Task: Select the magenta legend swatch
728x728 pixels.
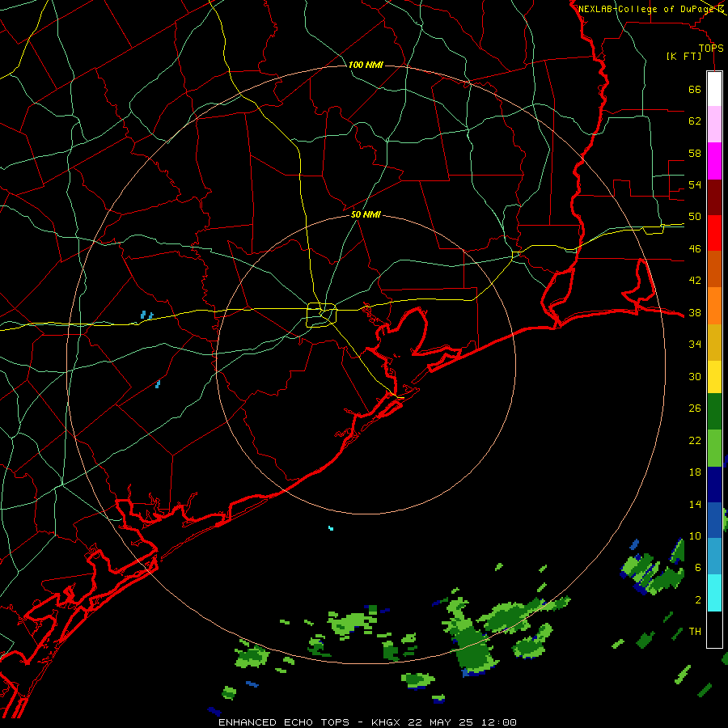Action: [714, 161]
